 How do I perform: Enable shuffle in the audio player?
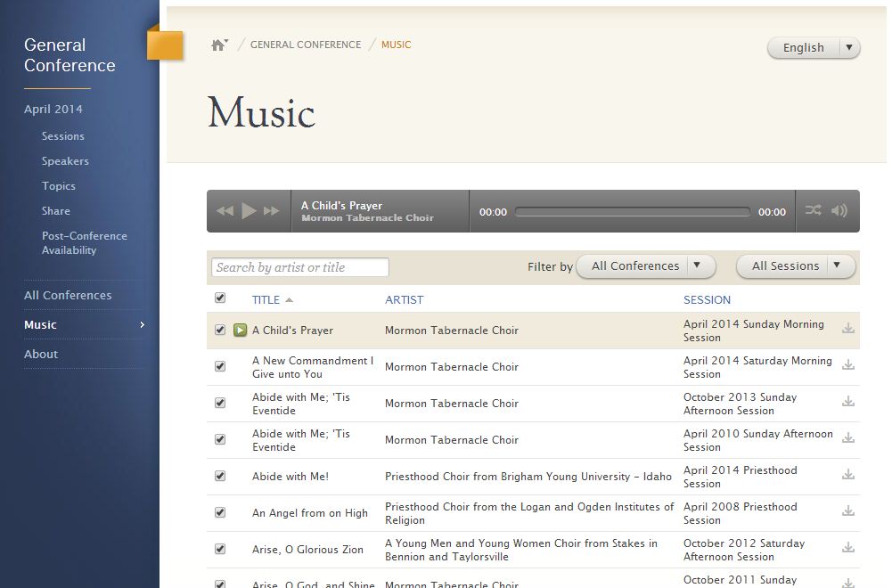(812, 210)
